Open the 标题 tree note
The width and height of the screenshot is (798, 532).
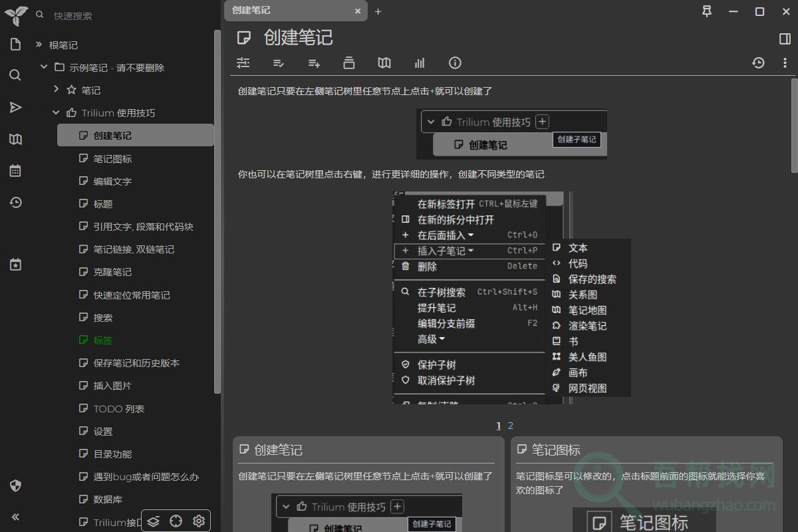click(103, 203)
